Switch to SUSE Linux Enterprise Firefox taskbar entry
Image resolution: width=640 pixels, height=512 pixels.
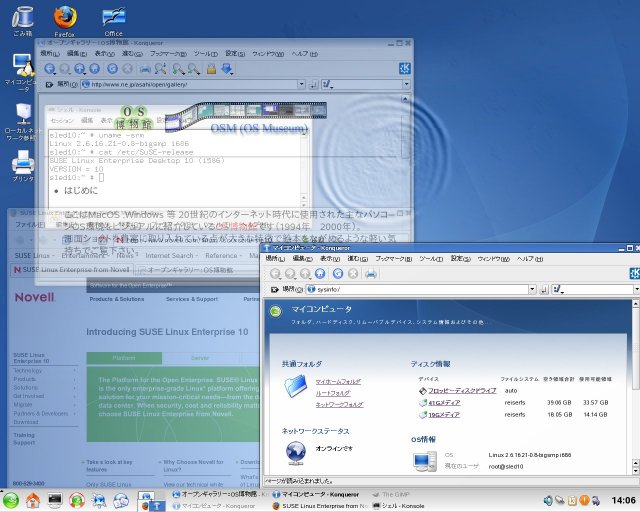[320, 506]
